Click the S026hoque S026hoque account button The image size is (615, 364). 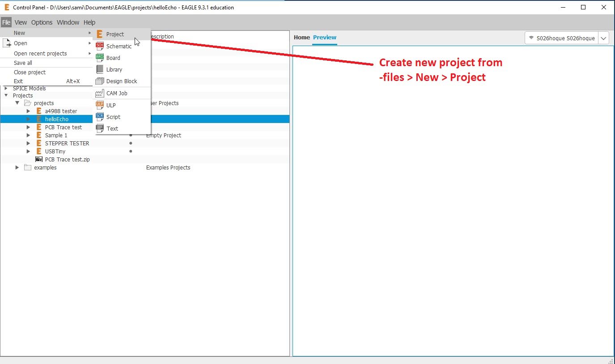[561, 38]
